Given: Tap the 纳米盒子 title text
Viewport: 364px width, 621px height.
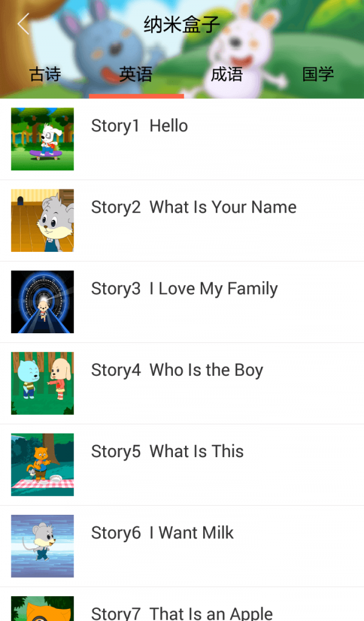Looking at the screenshot, I should pyautogui.click(x=181, y=25).
